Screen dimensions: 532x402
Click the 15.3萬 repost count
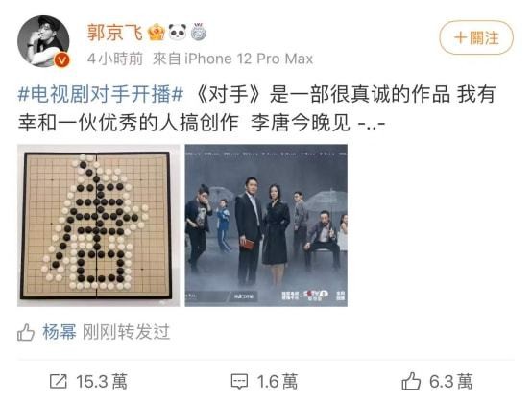click(102, 381)
